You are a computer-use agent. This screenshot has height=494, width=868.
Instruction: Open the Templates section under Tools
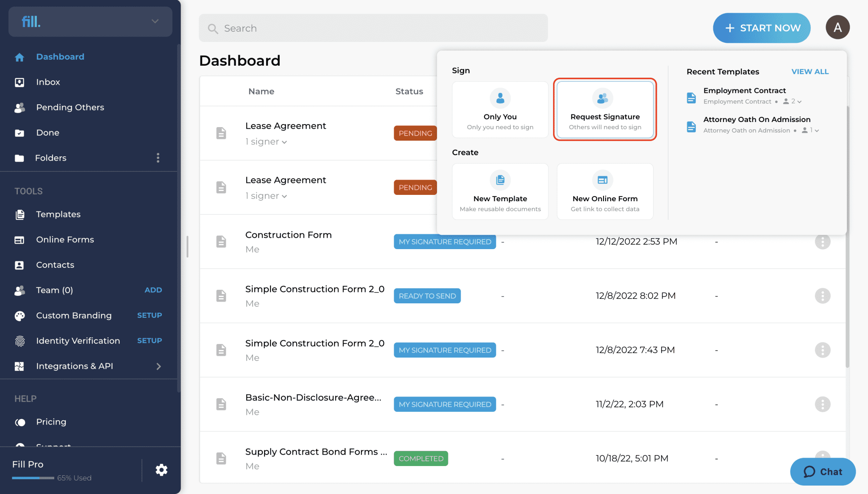click(58, 214)
